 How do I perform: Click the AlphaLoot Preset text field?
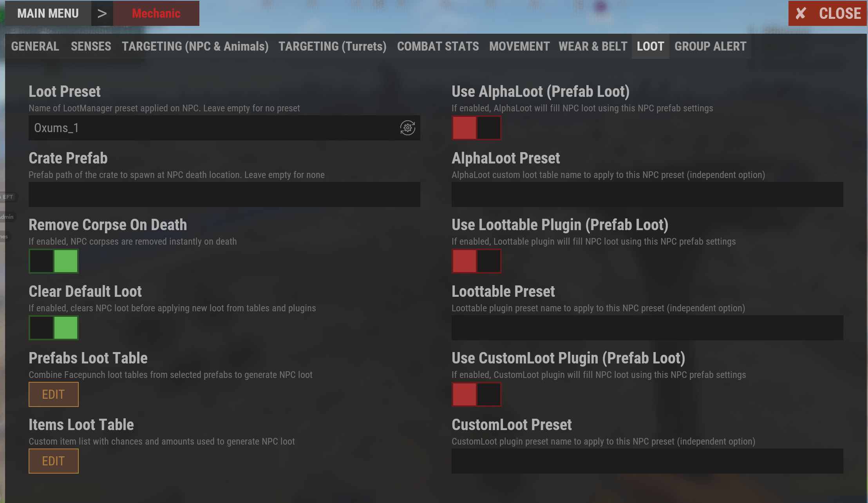pos(647,194)
